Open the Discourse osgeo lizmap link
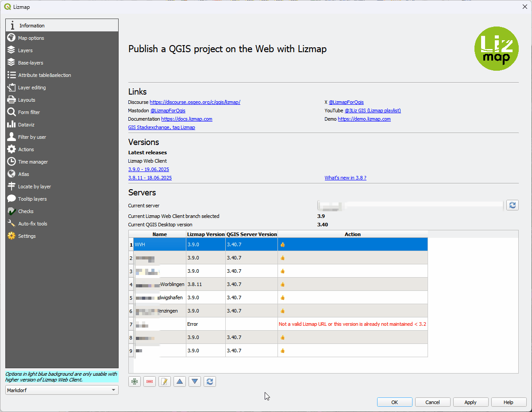This screenshot has height=412, width=532. coord(195,102)
